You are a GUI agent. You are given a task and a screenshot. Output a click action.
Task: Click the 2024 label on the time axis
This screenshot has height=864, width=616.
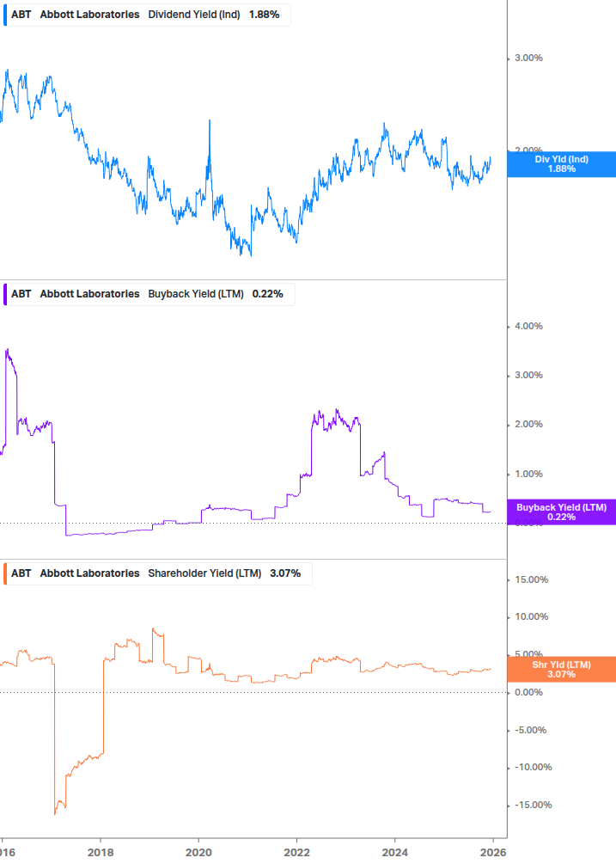pyautogui.click(x=395, y=853)
